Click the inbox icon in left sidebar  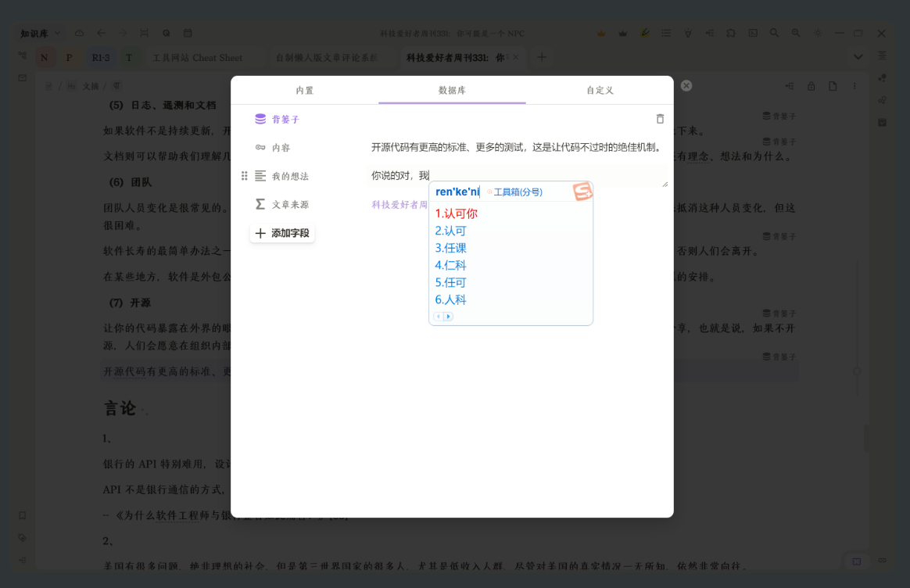click(x=22, y=77)
